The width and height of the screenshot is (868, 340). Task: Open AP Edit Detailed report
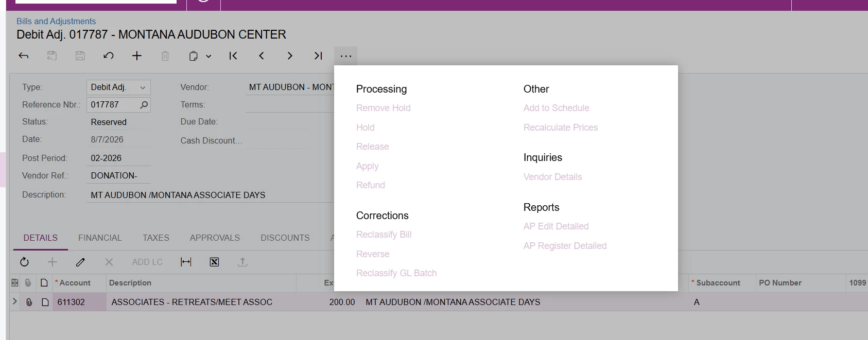556,226
